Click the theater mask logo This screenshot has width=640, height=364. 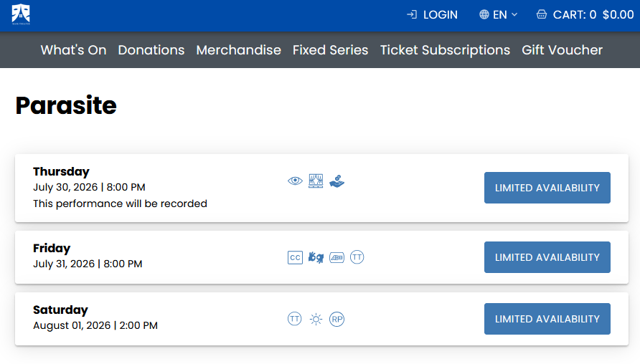[x=21, y=14]
